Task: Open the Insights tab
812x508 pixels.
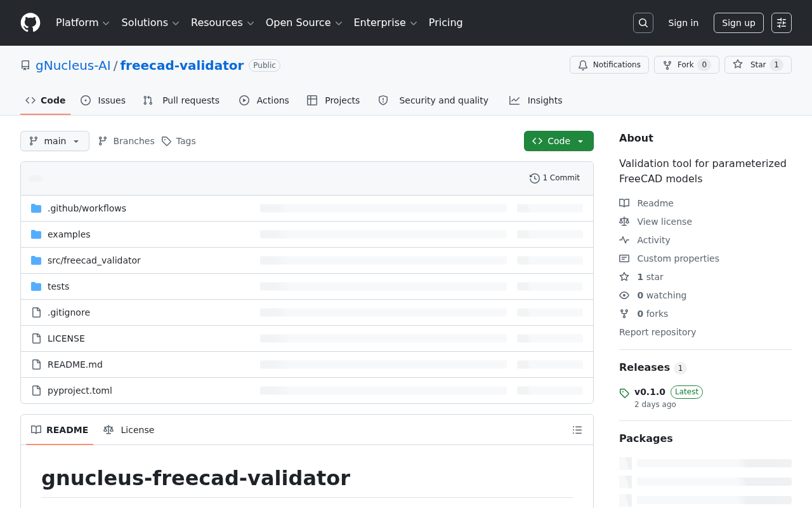Action: click(x=536, y=100)
